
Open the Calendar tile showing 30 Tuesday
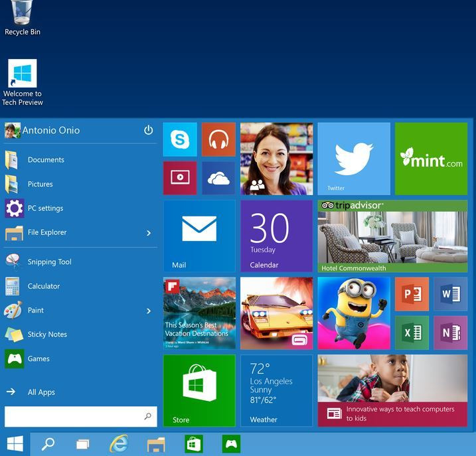pos(277,236)
